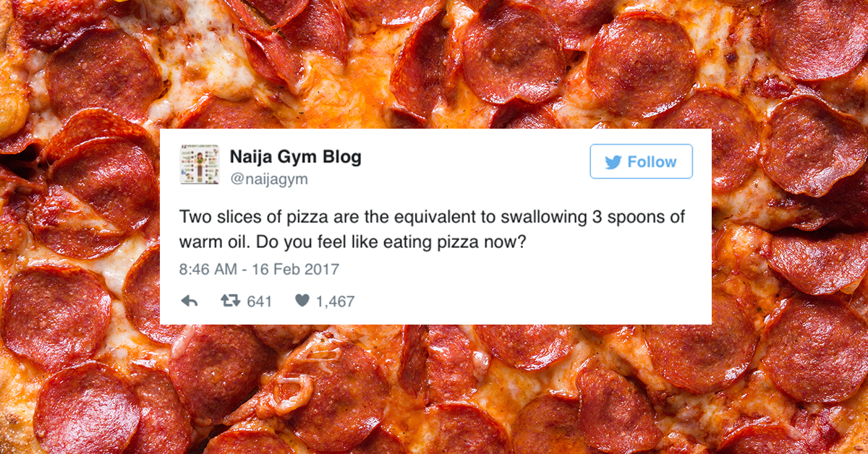Open the Naija Gym Blog avatar

coord(199,163)
